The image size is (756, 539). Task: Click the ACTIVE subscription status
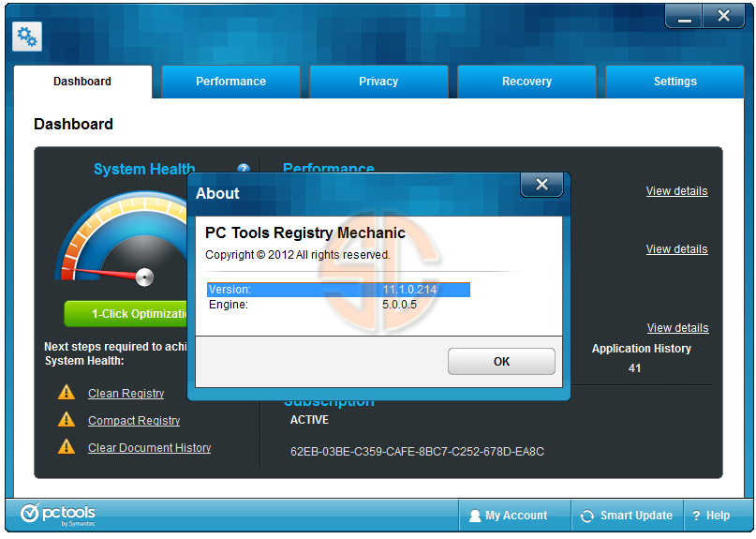[309, 420]
